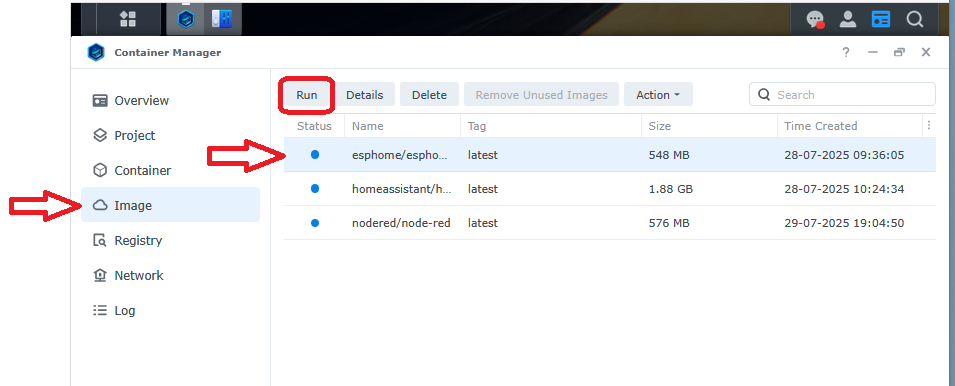This screenshot has width=955, height=386.
Task: Click the Network sidebar icon
Action: click(100, 275)
